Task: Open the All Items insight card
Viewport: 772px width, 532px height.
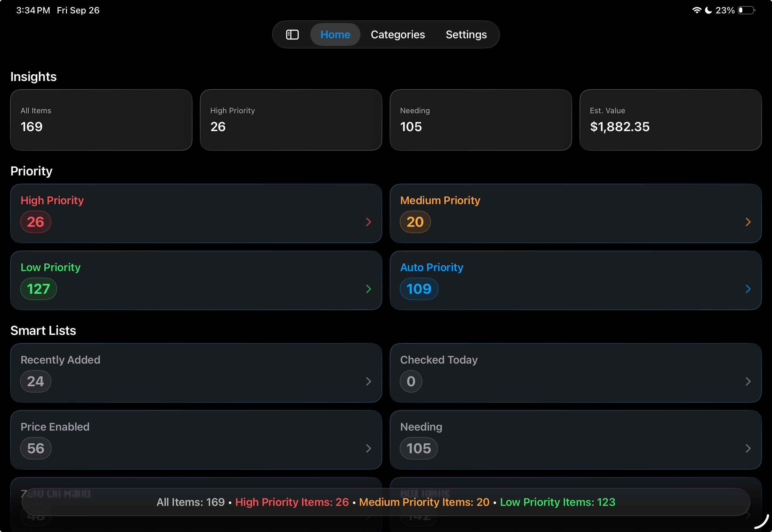Action: pyautogui.click(x=101, y=120)
